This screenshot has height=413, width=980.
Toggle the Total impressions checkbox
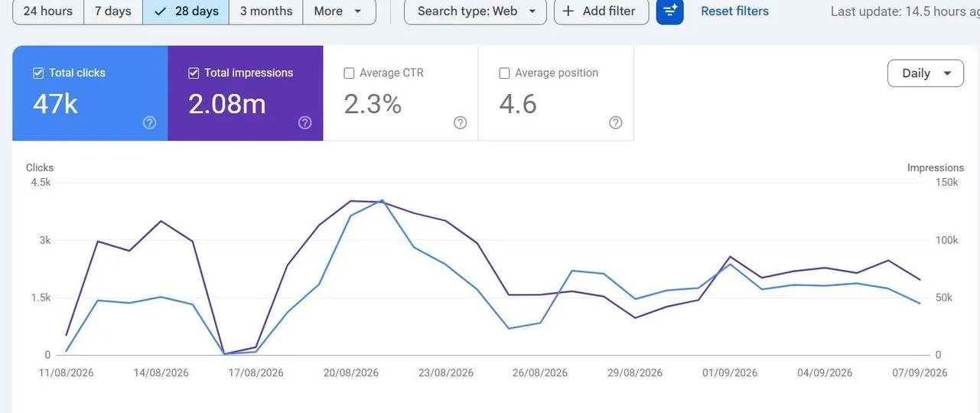pos(194,73)
